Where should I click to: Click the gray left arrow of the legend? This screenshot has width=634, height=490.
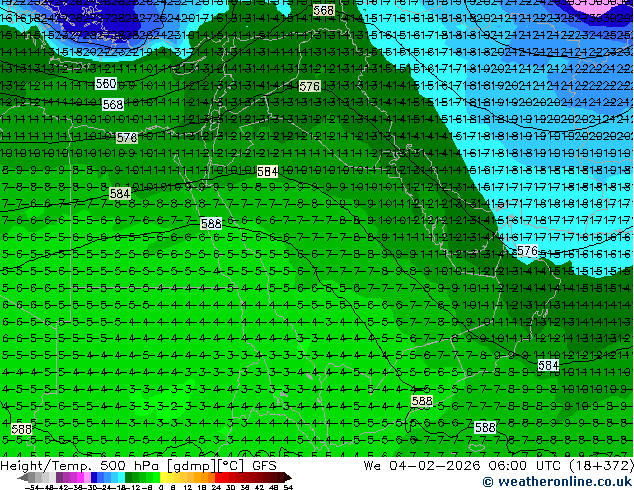(x=23, y=478)
